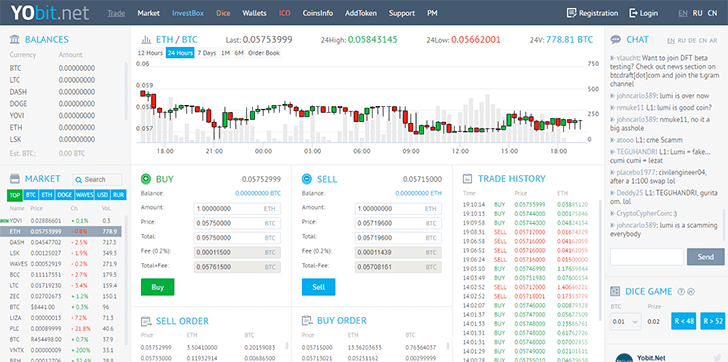Image resolution: width=728 pixels, height=362 pixels.
Task: Select the 24 Hours chart range
Action: (x=180, y=53)
